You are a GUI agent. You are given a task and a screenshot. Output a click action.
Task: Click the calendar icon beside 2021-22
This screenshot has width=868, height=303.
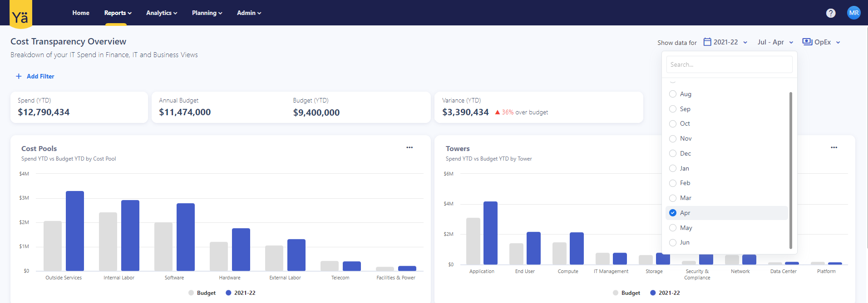point(707,42)
